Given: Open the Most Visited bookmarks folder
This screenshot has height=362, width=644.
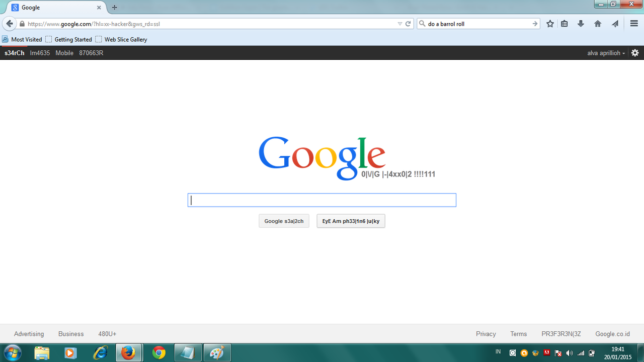Looking at the screenshot, I should (x=22, y=39).
